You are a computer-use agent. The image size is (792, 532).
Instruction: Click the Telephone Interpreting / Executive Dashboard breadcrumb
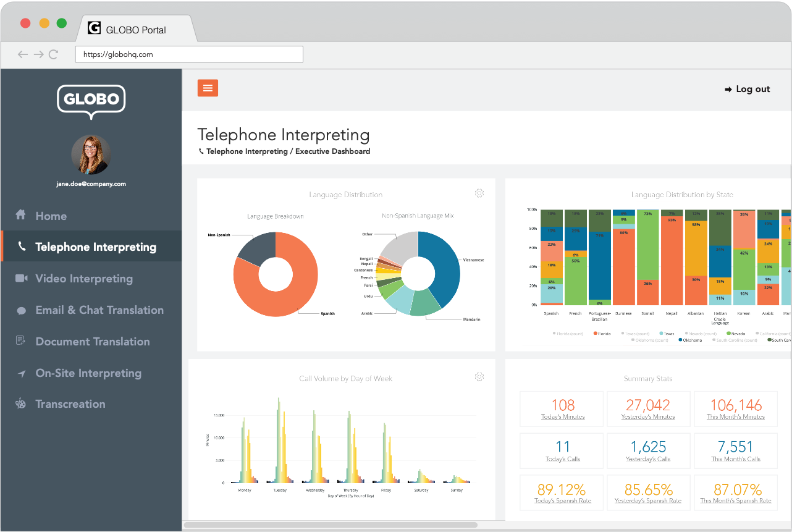[x=284, y=151]
